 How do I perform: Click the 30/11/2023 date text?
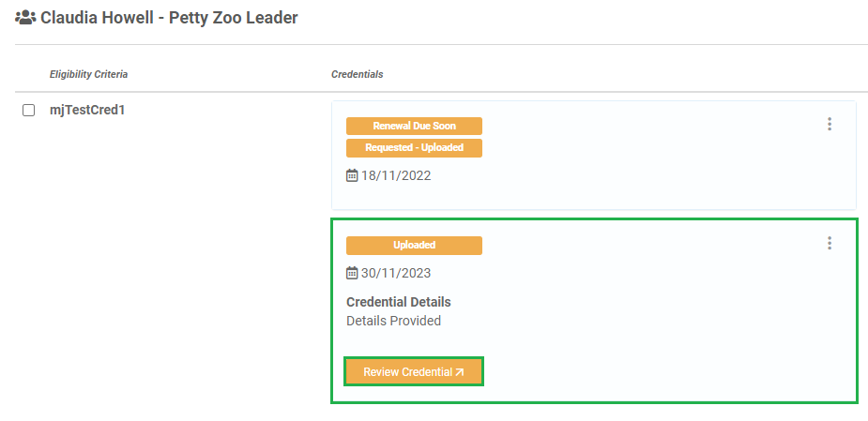coord(396,273)
